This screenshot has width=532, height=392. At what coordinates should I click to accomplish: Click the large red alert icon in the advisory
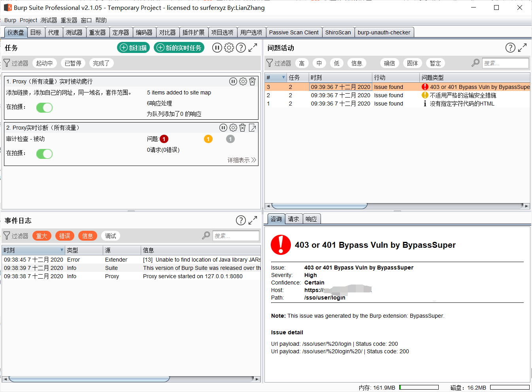281,245
